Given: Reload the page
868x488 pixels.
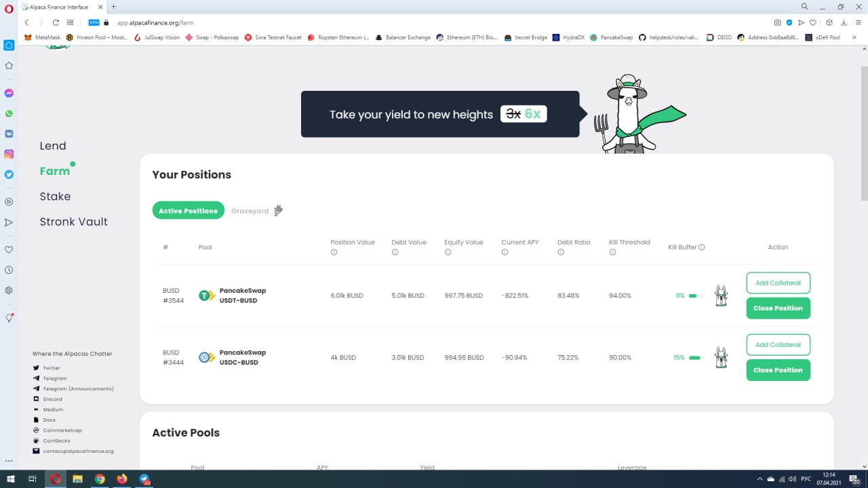Looking at the screenshot, I should 56,22.
